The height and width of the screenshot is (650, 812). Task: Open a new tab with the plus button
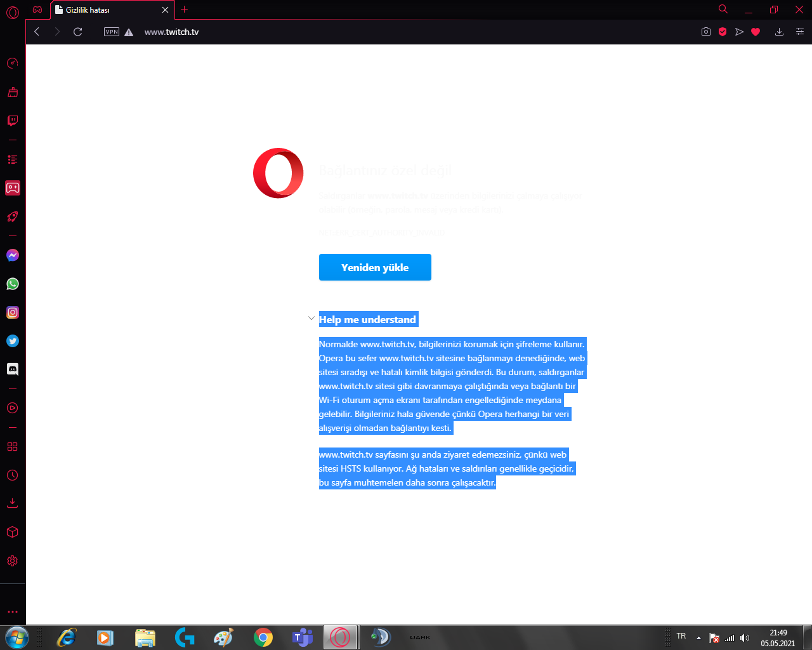point(184,10)
